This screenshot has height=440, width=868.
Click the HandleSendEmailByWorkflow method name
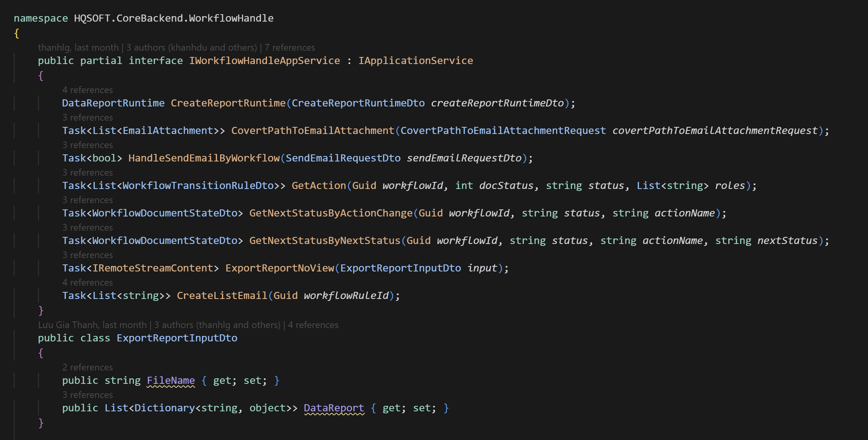[x=204, y=158]
